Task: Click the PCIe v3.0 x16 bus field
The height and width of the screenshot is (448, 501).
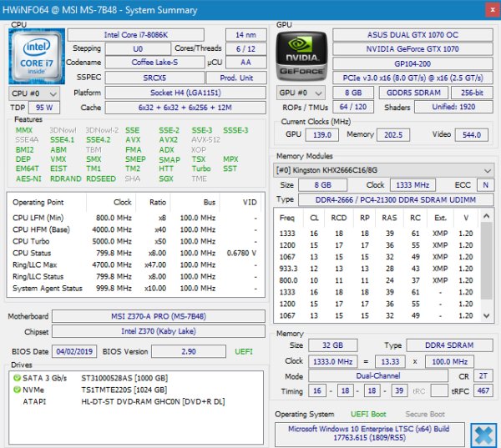Action: click(x=412, y=78)
